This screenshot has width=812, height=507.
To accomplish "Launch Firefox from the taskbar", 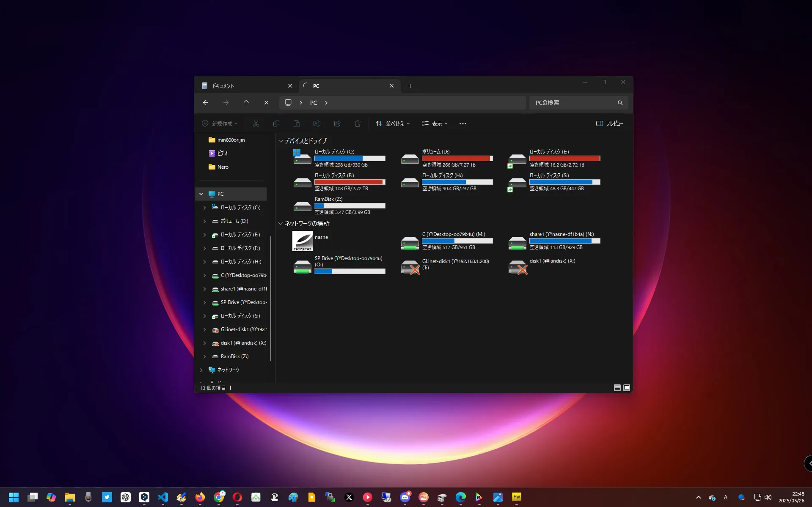I will tap(200, 497).
